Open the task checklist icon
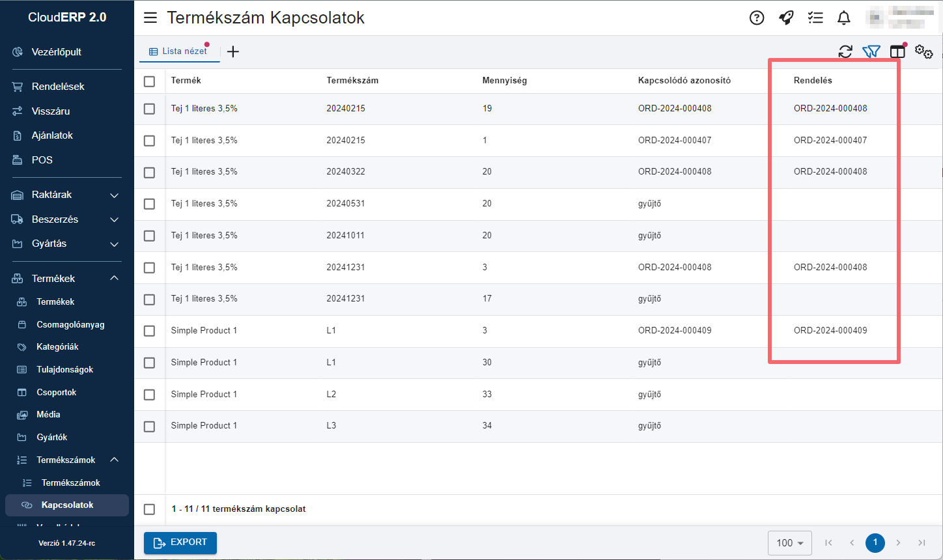Image resolution: width=943 pixels, height=560 pixels. (815, 18)
